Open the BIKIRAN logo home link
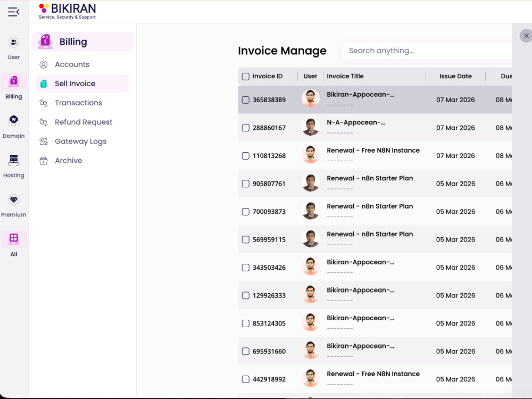532x399 pixels. pyautogui.click(x=67, y=12)
